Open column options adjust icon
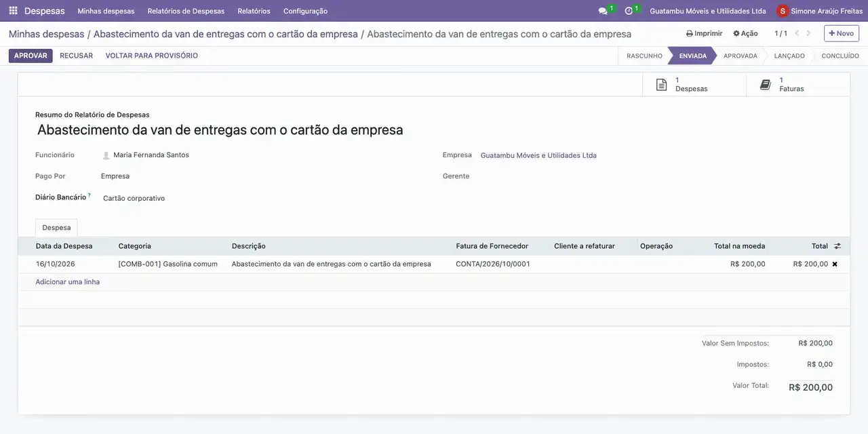 pos(837,246)
